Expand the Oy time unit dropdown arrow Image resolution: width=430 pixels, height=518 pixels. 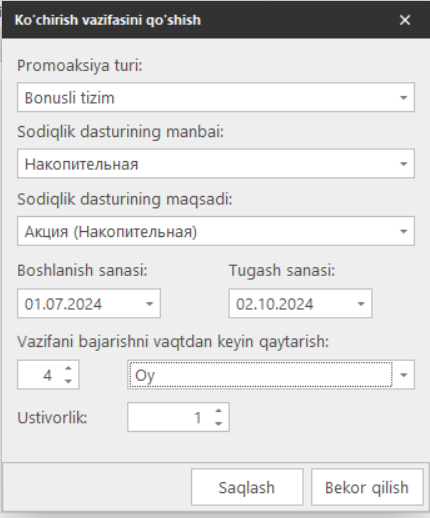403,375
